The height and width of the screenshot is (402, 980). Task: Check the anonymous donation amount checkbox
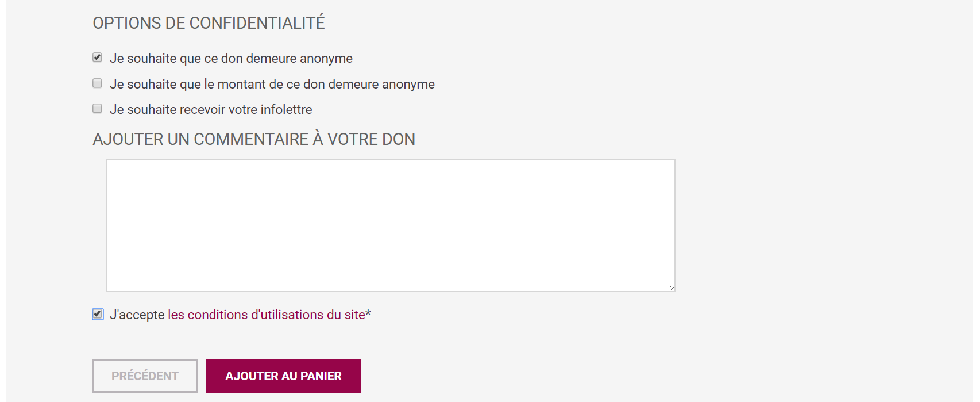tap(98, 83)
